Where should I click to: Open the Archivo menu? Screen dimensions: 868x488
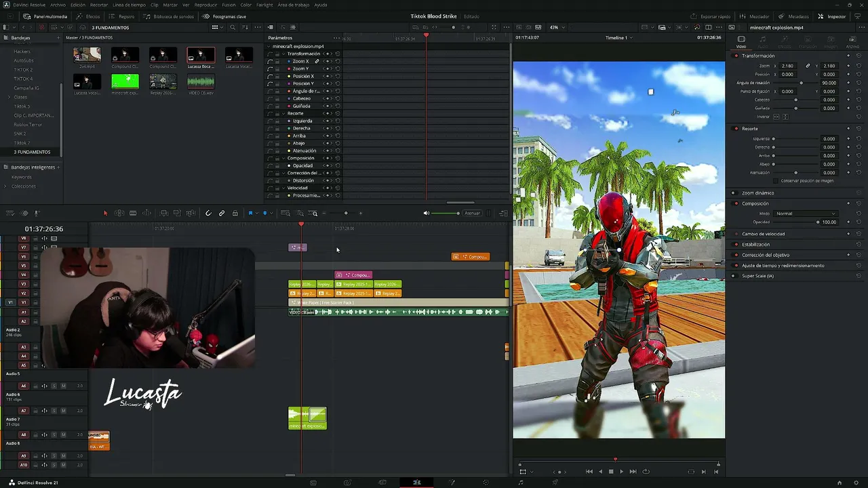[58, 5]
